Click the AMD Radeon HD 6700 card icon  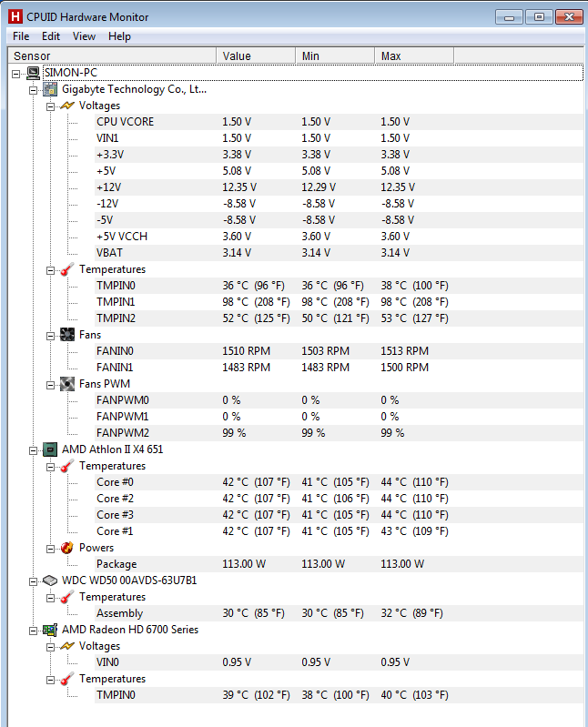coord(50,630)
